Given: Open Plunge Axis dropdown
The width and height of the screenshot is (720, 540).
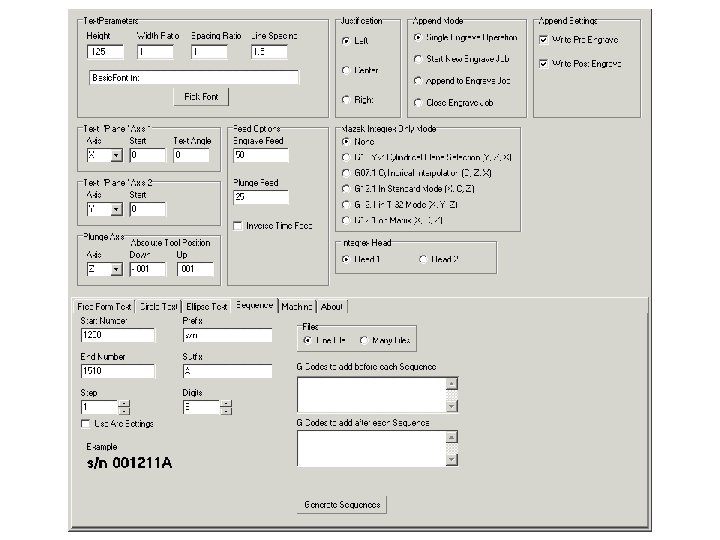Looking at the screenshot, I should tap(117, 270).
